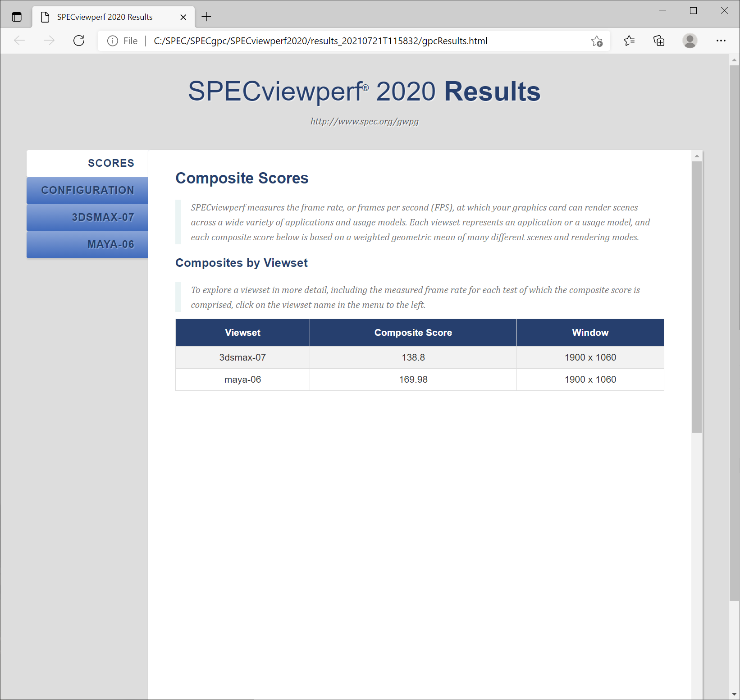The height and width of the screenshot is (700, 740).
Task: View site information icon in address bar
Action: click(x=113, y=41)
